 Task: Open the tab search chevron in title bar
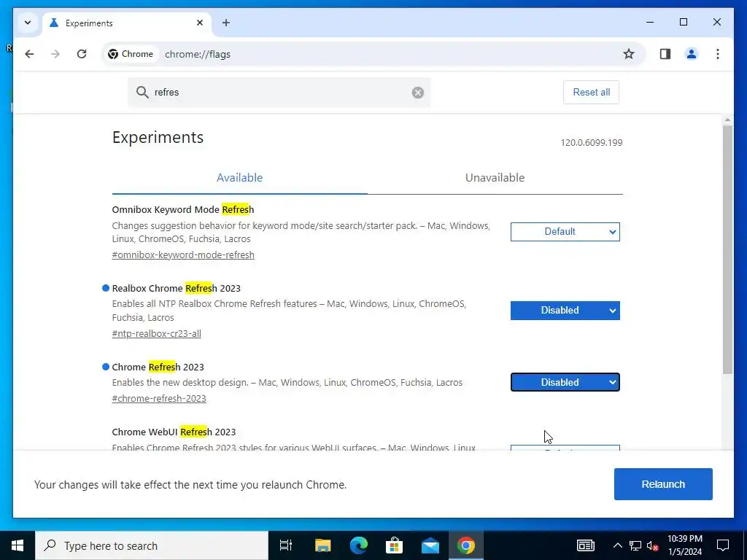click(28, 23)
